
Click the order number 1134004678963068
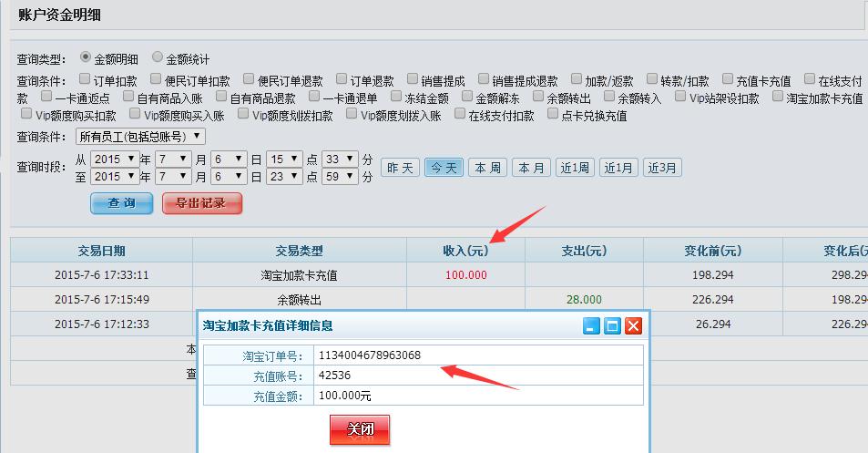click(370, 355)
